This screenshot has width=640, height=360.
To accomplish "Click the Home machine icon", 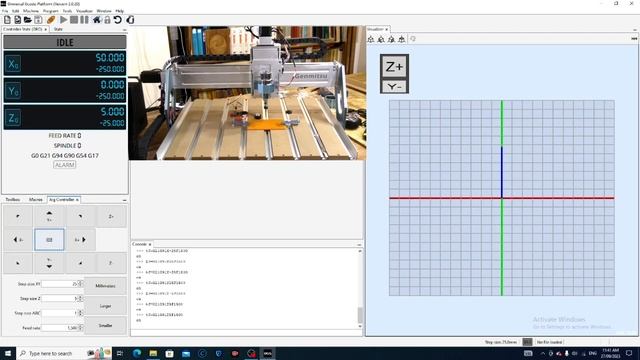I will pos(97,20).
